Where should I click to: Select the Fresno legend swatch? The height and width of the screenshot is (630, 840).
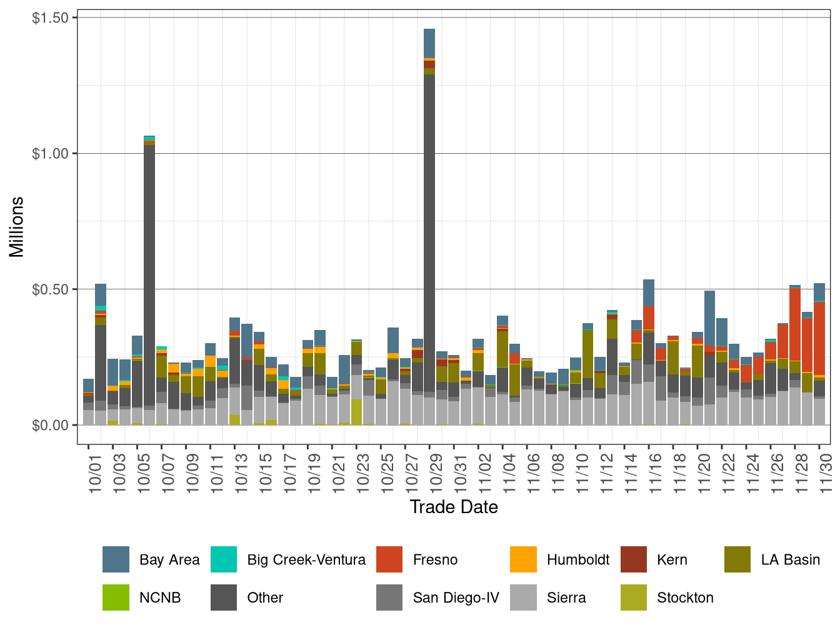389,560
